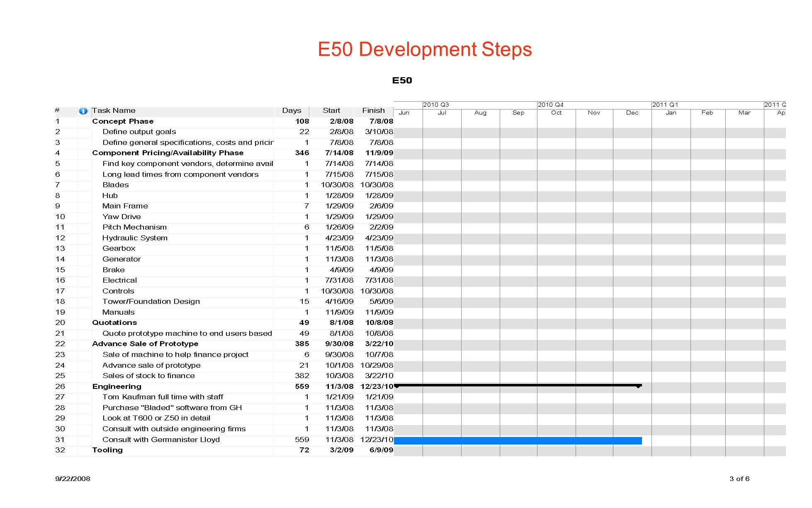
Task: Select Advance Sale of Prototype summary
Action: pyautogui.click(x=145, y=344)
